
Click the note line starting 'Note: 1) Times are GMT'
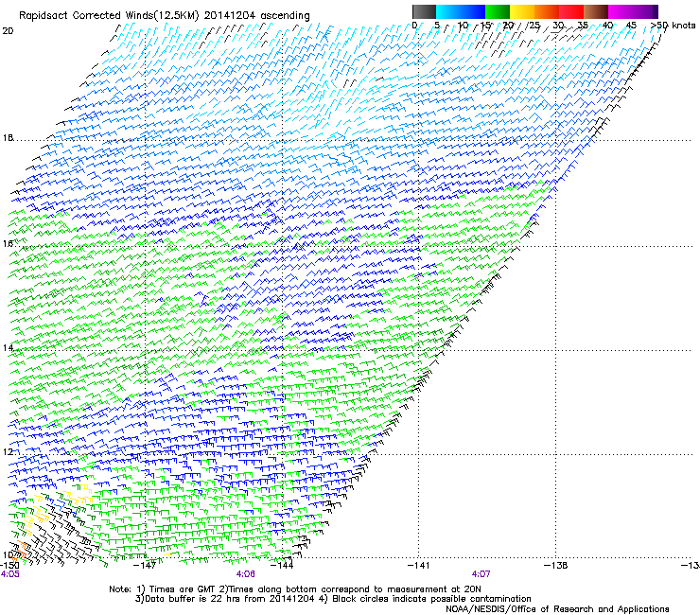295,589
